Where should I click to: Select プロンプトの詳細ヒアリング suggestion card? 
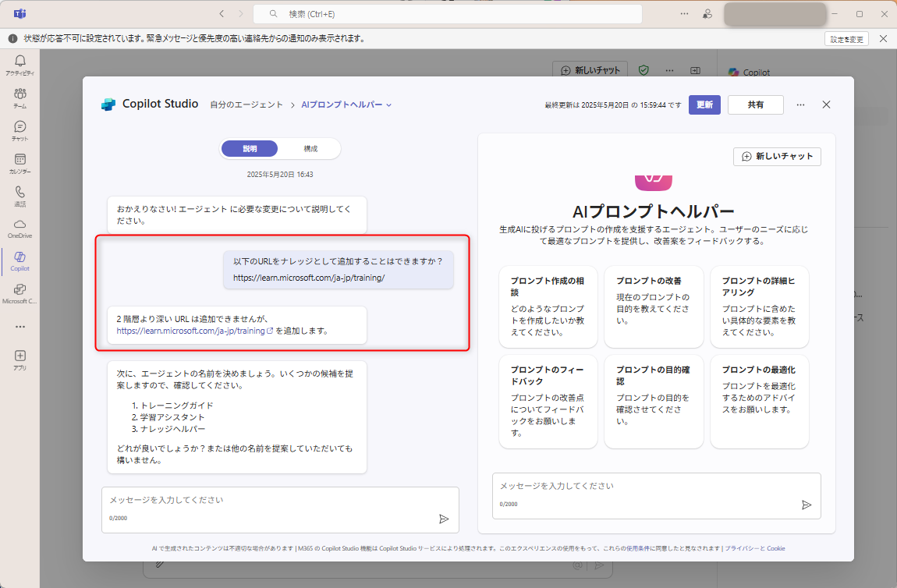pos(759,306)
